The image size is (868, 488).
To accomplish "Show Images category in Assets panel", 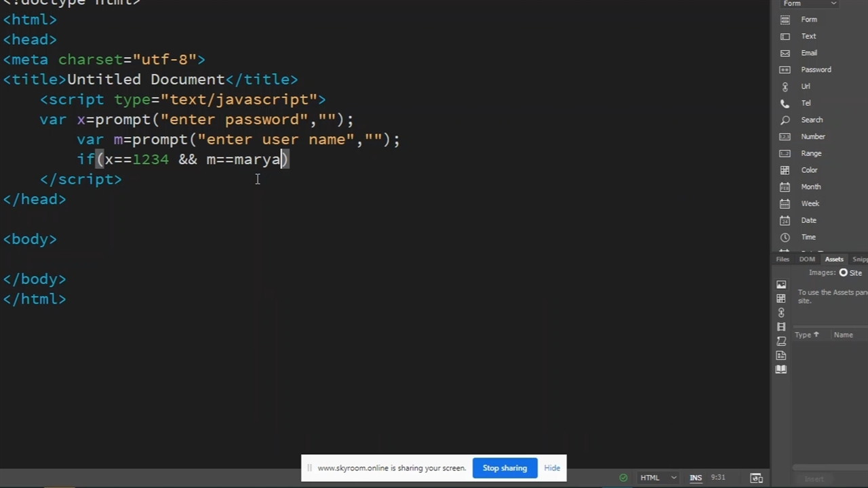I will coord(781,285).
